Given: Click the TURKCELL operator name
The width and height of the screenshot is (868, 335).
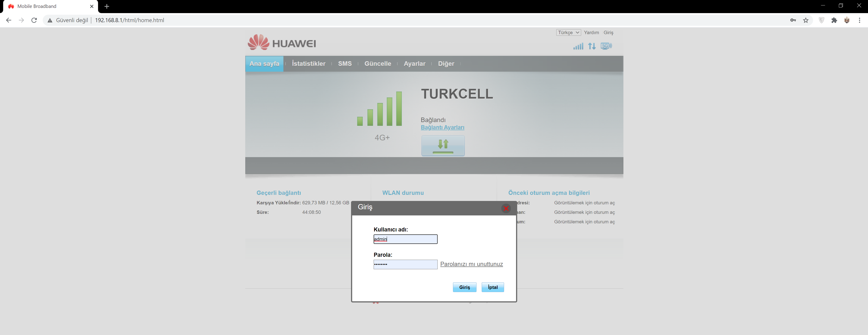Looking at the screenshot, I should [457, 94].
